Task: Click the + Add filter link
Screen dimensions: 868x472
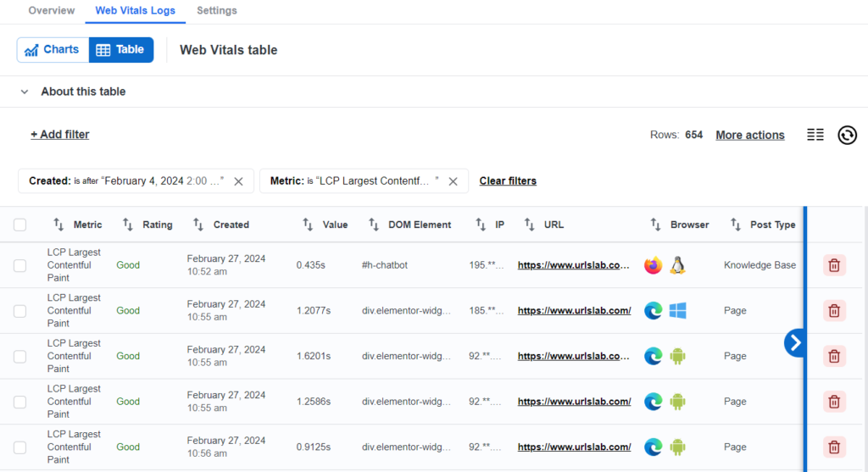Action: click(60, 135)
